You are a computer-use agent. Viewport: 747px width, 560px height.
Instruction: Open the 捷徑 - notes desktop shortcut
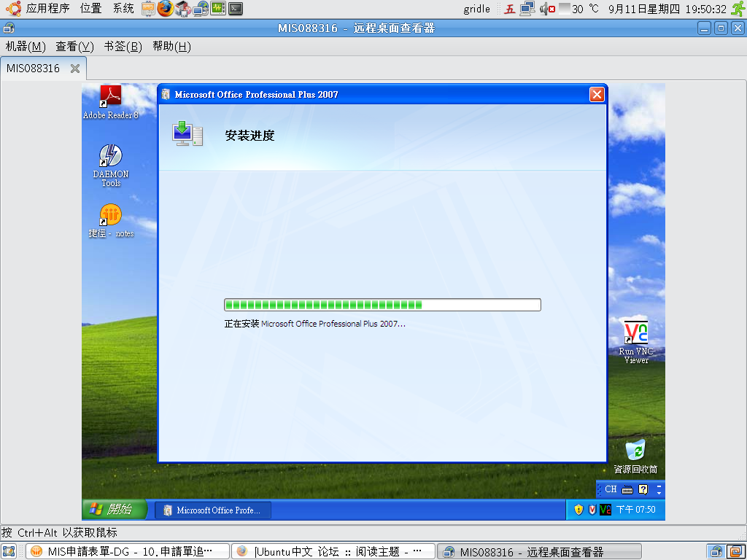(111, 220)
